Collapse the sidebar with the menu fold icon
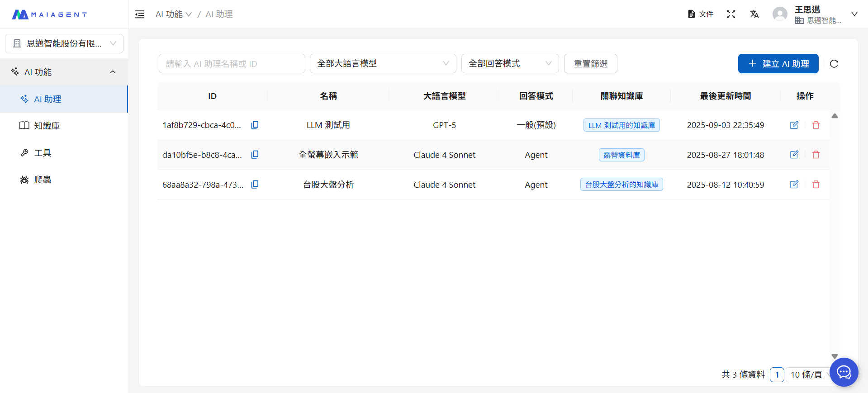Screen dimensions: 868x393 (x=140, y=14)
